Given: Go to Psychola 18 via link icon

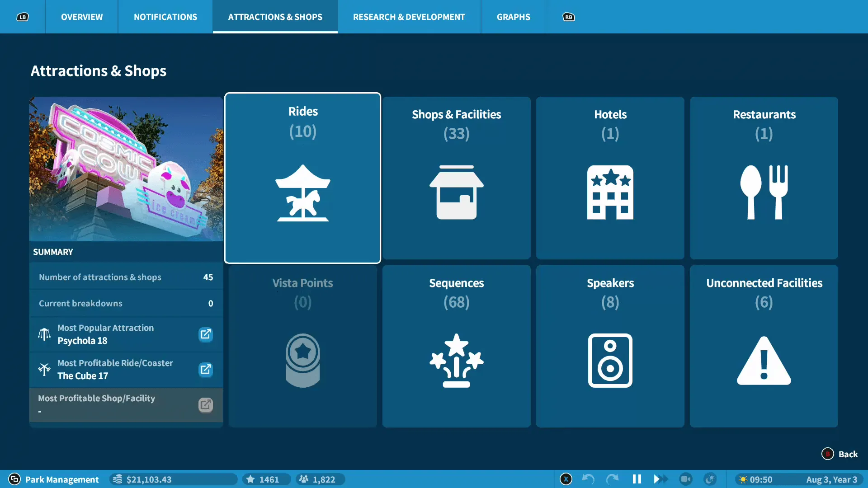Looking at the screenshot, I should [x=206, y=334].
